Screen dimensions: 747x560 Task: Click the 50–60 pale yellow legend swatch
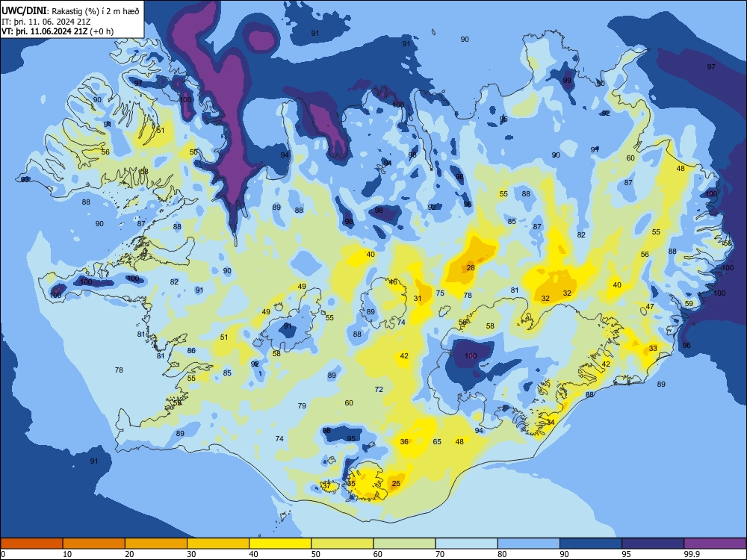[342, 544]
